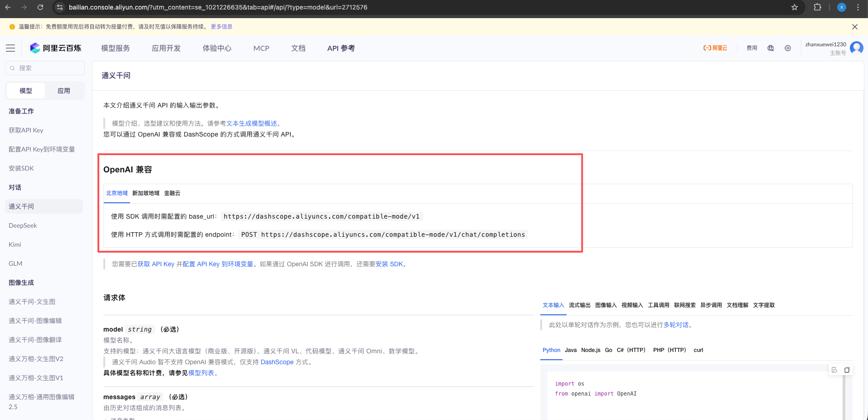The height and width of the screenshot is (420, 868).
Task: Select the 模型 sidebar toggle
Action: 26,91
